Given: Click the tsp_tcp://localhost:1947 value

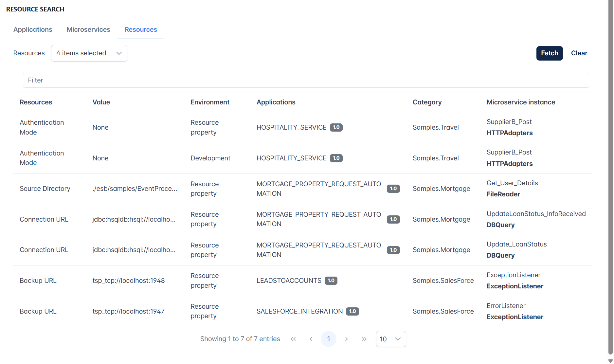Looking at the screenshot, I should (129, 311).
